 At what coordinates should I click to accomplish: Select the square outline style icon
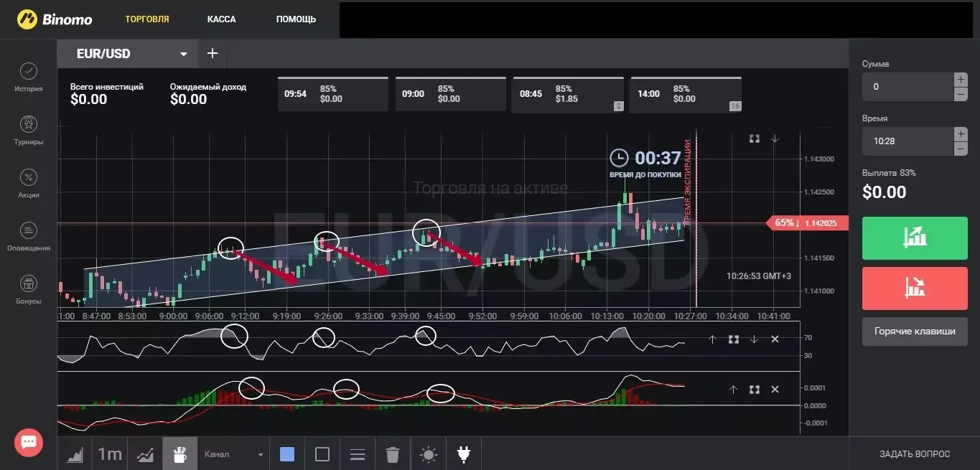pyautogui.click(x=322, y=454)
